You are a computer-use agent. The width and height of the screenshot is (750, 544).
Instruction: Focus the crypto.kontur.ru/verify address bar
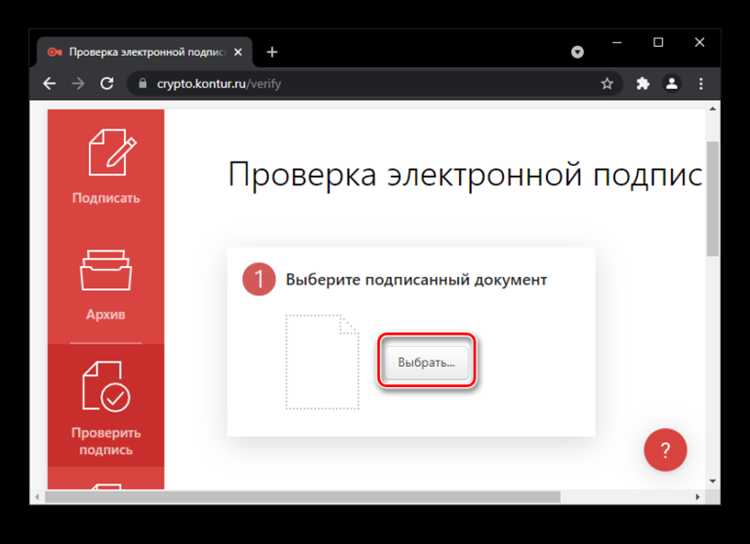pos(375,84)
